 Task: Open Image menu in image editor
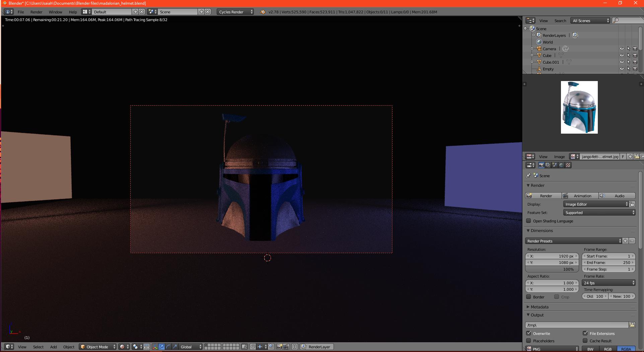[x=559, y=156]
